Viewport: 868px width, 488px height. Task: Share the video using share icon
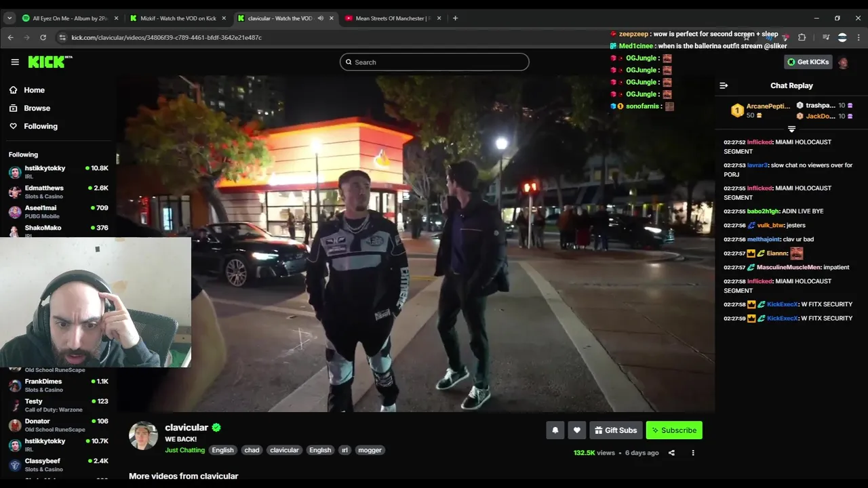click(x=671, y=453)
